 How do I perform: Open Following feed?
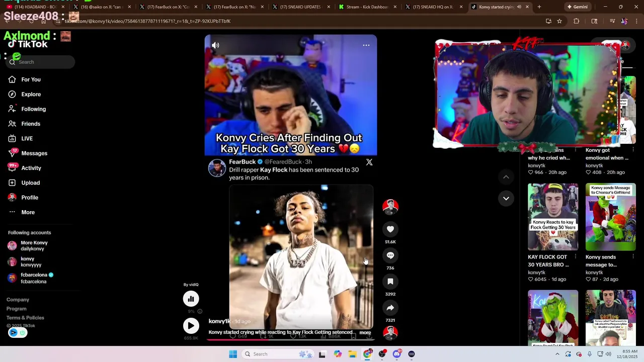pyautogui.click(x=33, y=109)
